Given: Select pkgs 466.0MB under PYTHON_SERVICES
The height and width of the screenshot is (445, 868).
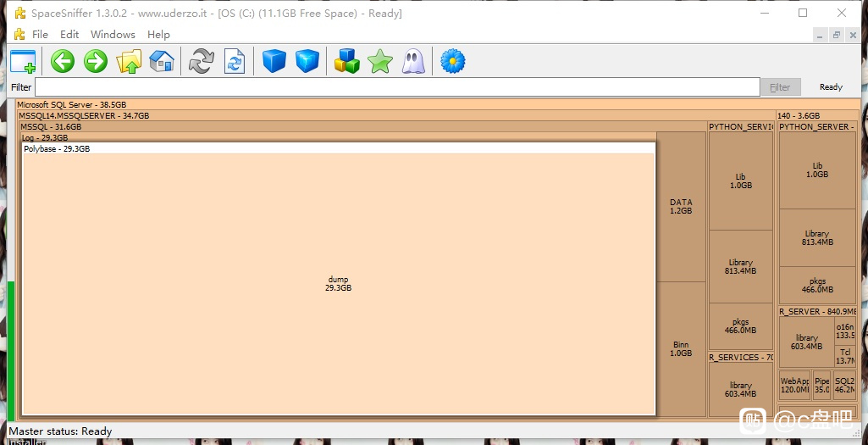Looking at the screenshot, I should point(741,325).
